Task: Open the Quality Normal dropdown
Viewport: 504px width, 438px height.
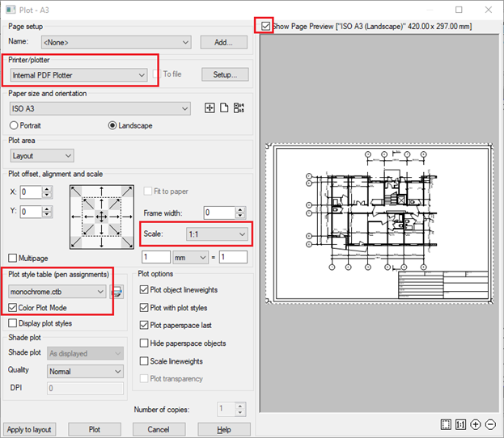Action: coord(85,372)
